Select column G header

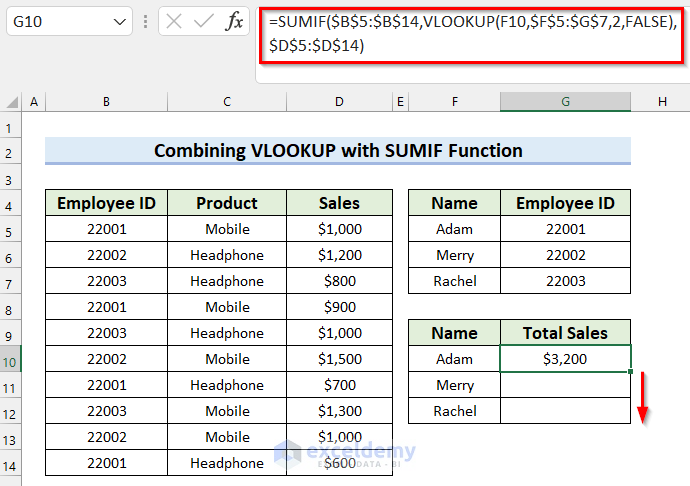point(565,102)
